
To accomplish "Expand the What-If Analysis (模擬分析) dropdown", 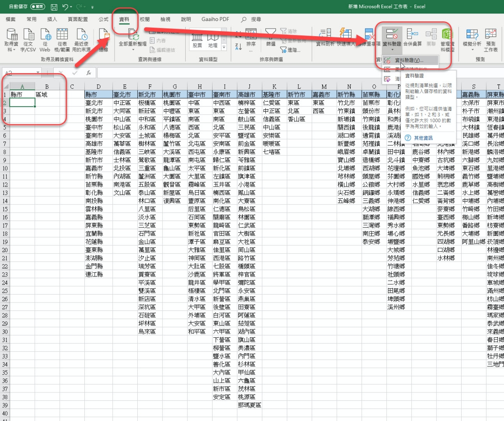I will [x=472, y=50].
